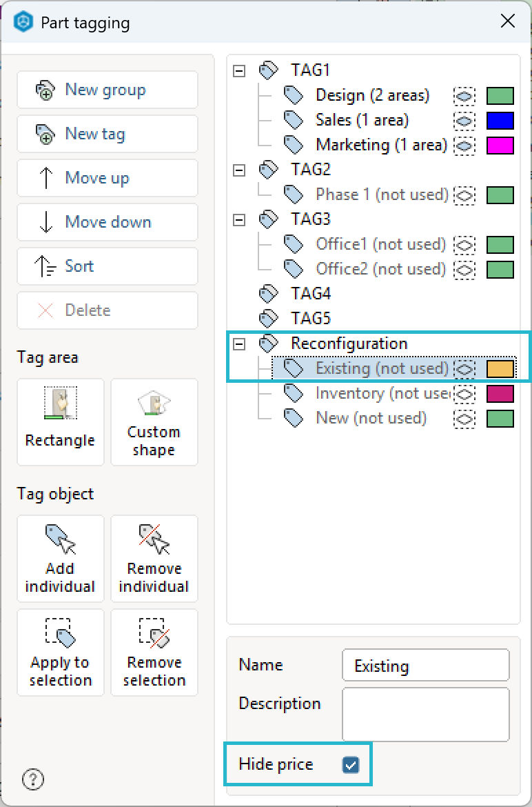Uncheck the Hide price checkbox
The width and height of the screenshot is (532, 807).
(x=351, y=765)
